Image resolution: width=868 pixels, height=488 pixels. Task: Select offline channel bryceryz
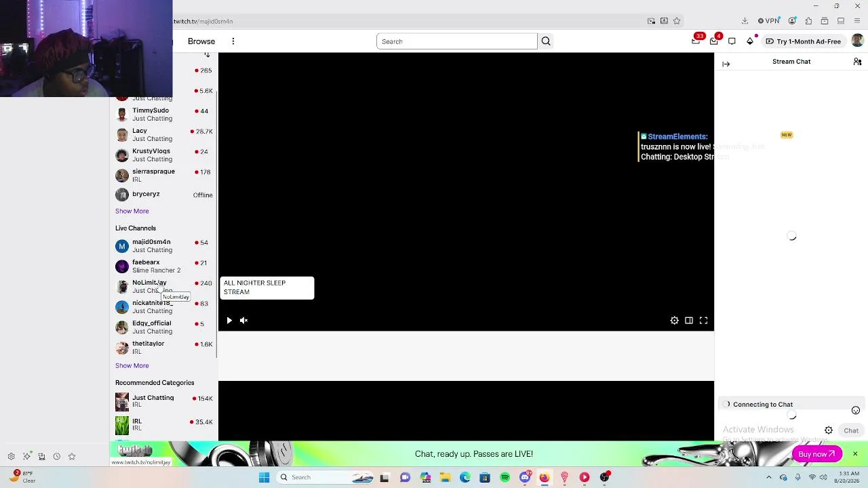click(163, 195)
